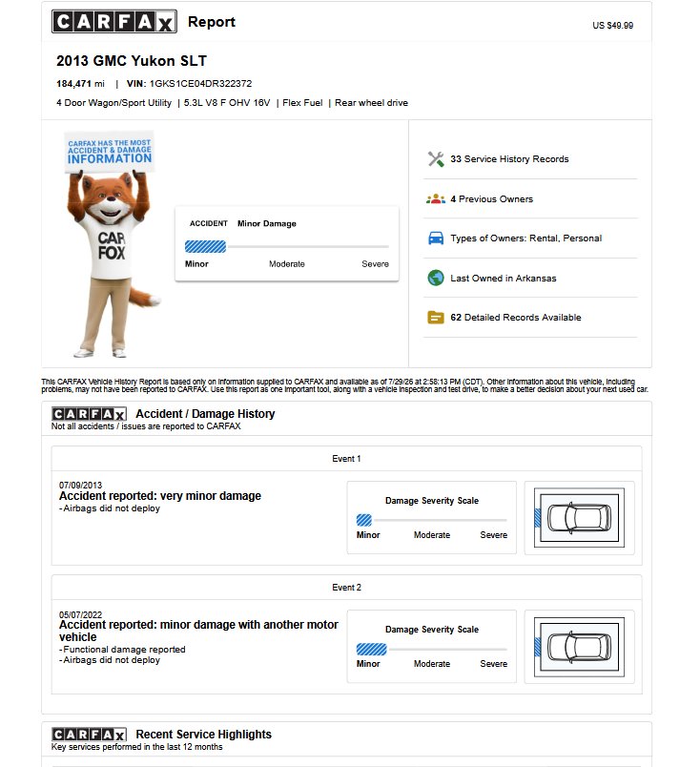Click the Severe label in the Event 1 scale
The image size is (700, 767).
tap(494, 535)
